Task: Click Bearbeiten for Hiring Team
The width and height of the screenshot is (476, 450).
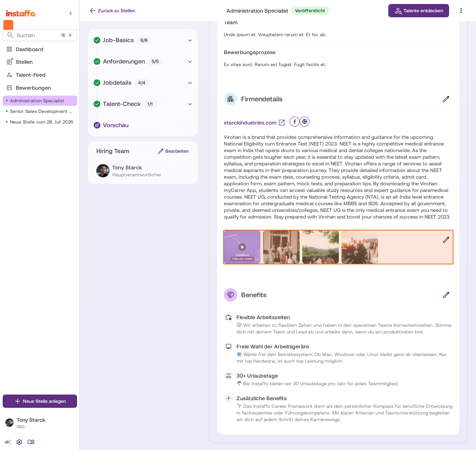Action: (173, 151)
